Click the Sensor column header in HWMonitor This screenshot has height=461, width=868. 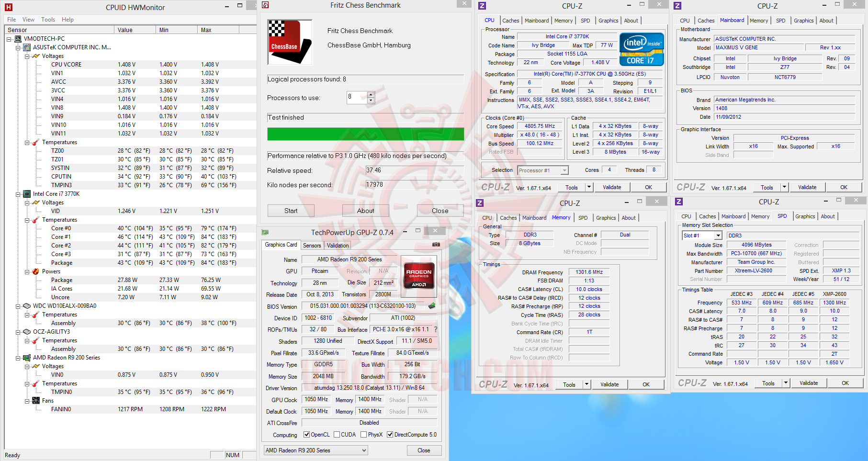[60, 30]
